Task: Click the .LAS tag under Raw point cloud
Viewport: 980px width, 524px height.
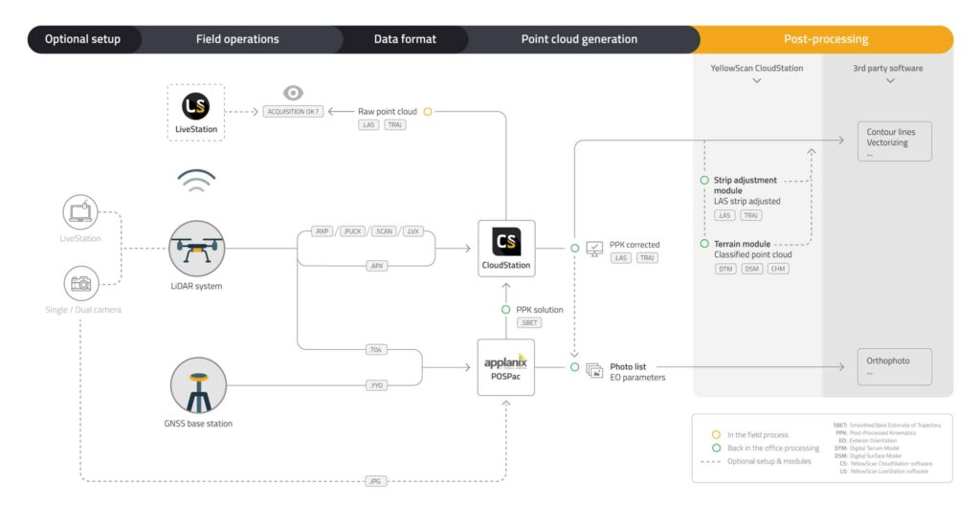Action: pos(368,125)
